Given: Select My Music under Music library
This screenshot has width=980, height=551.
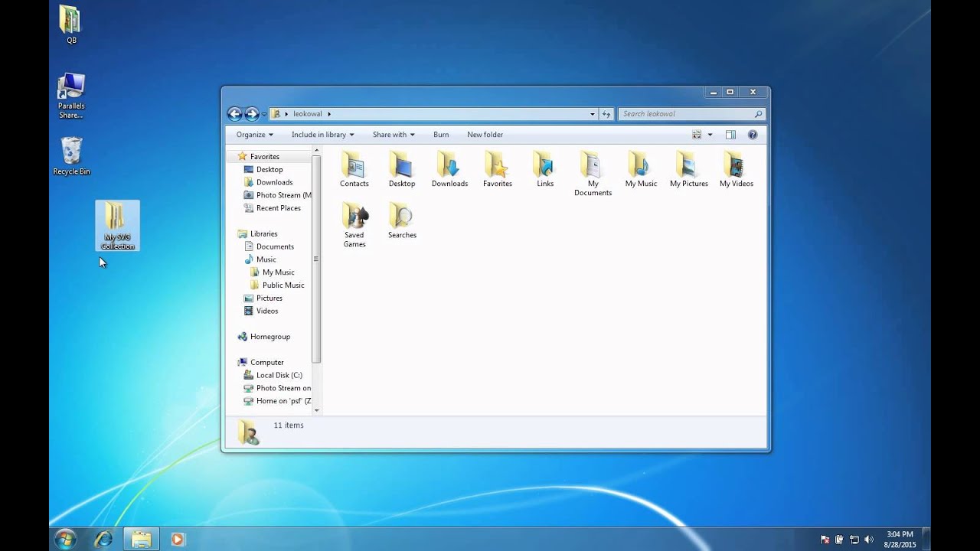Looking at the screenshot, I should coord(278,272).
